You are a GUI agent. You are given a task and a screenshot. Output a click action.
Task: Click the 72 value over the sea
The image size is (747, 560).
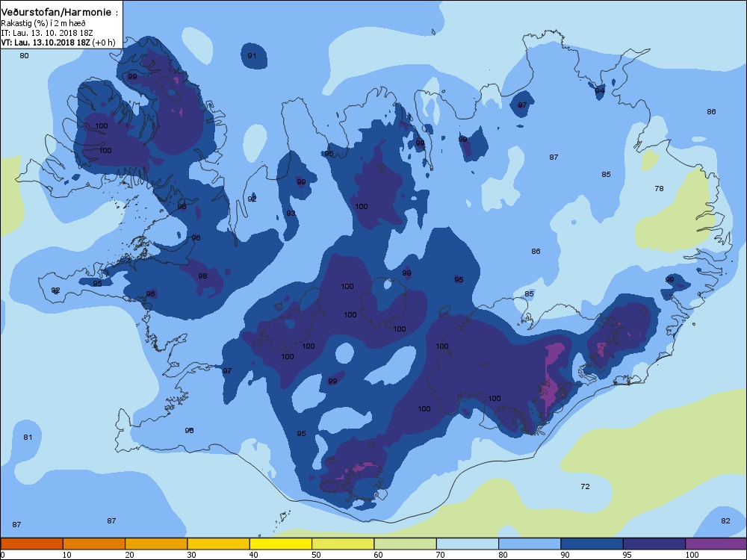coord(586,486)
